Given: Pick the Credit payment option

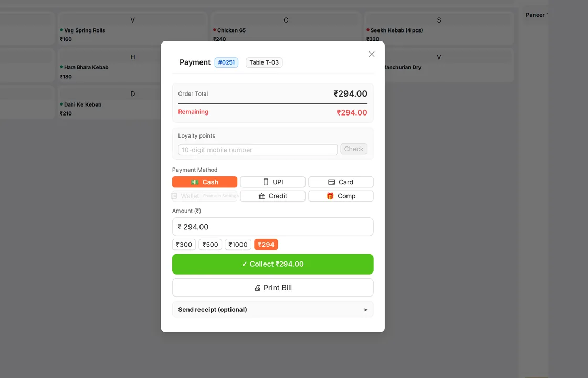Looking at the screenshot, I should tap(272, 196).
